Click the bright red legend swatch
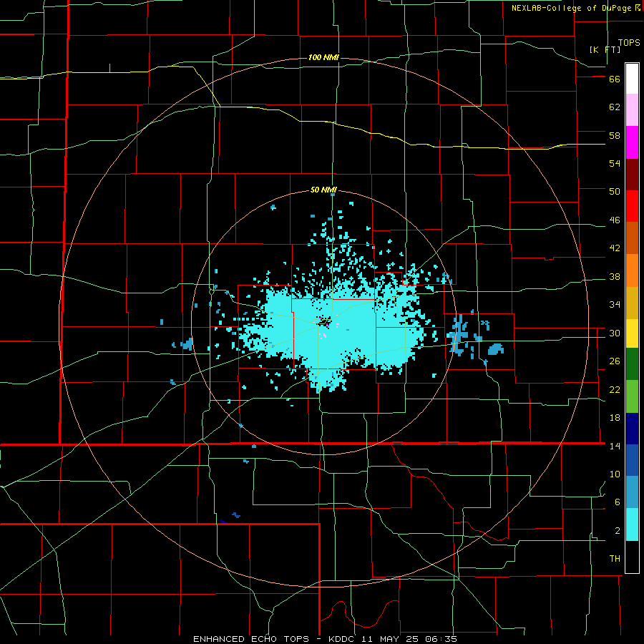 click(632, 206)
